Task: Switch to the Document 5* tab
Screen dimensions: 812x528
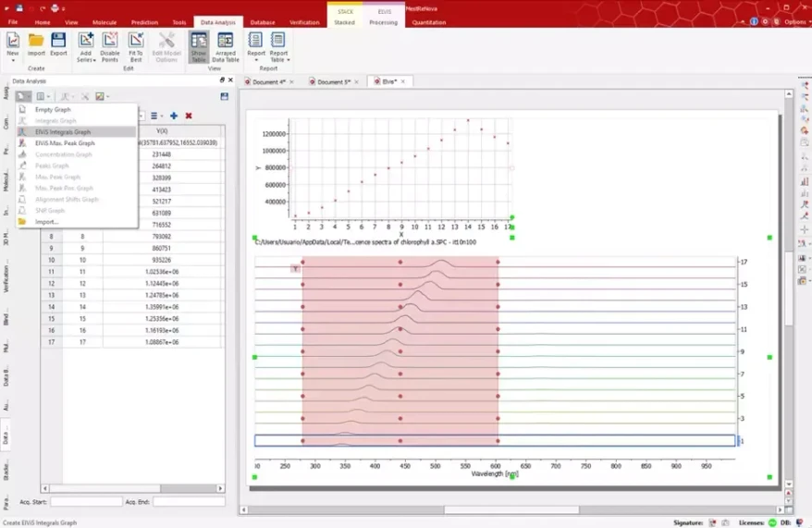Action: coord(333,81)
